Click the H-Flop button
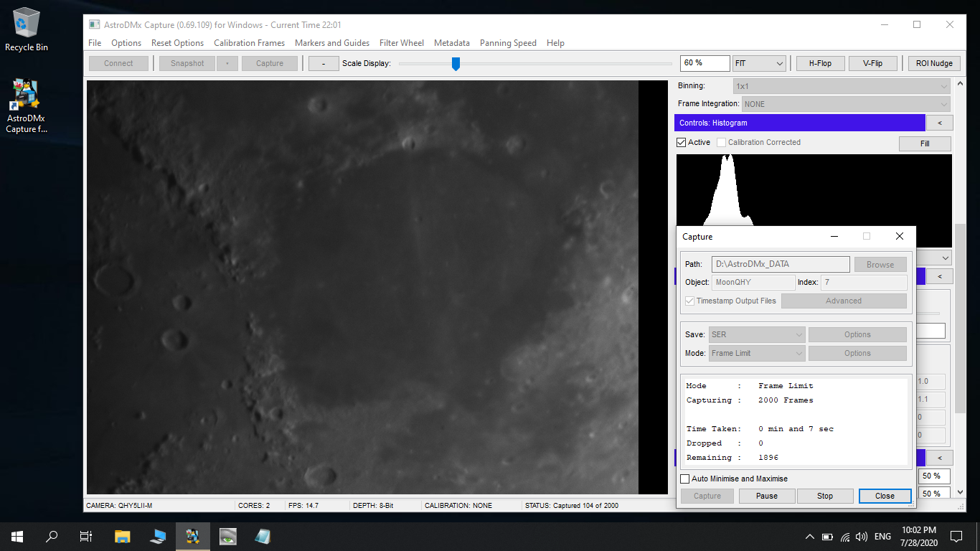The height and width of the screenshot is (551, 980). coord(820,63)
